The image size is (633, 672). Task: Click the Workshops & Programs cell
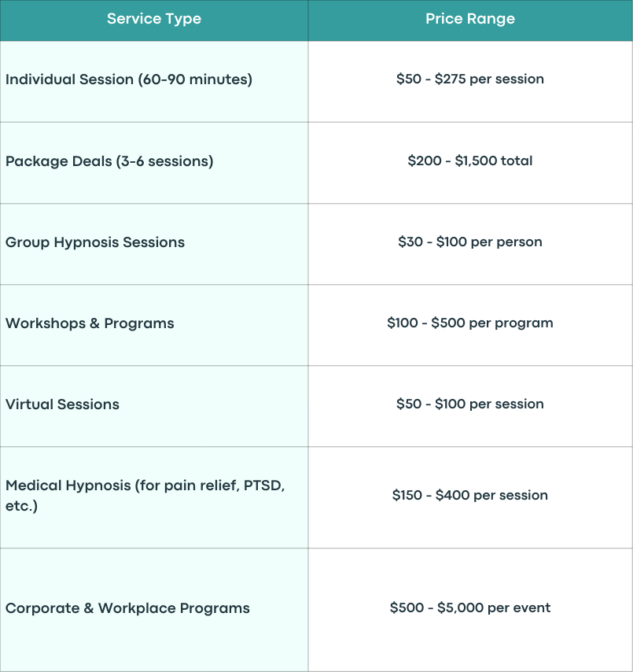[x=154, y=325]
